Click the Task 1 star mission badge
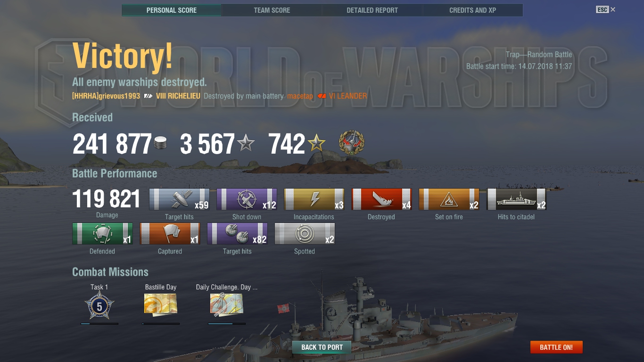The width and height of the screenshot is (644, 362). (x=99, y=306)
